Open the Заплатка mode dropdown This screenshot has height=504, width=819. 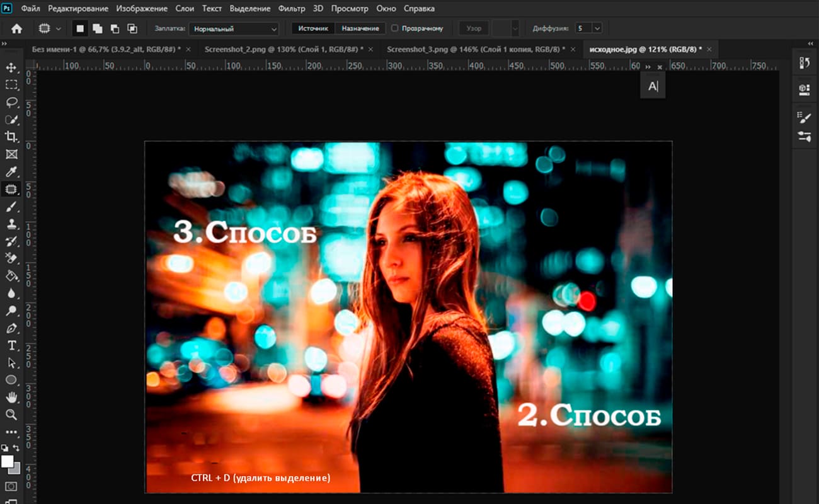click(234, 28)
